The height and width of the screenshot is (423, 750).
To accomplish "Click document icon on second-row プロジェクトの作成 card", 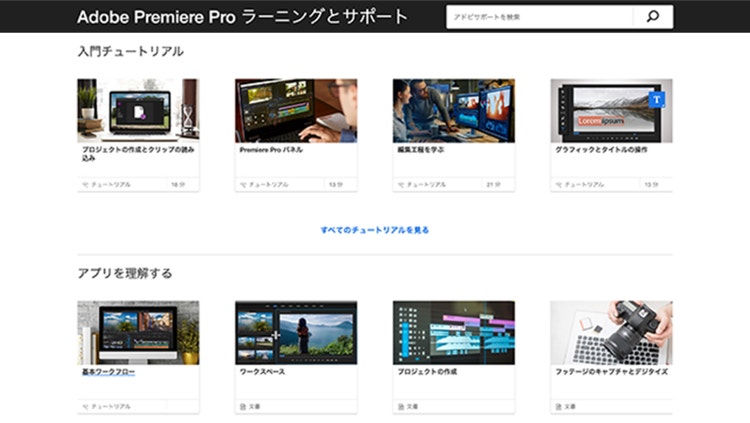I will (x=401, y=407).
